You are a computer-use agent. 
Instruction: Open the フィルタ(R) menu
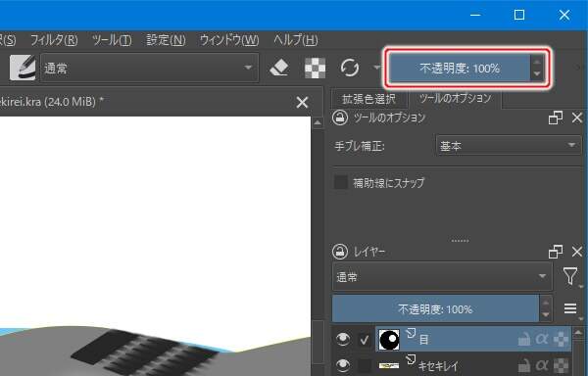[54, 40]
